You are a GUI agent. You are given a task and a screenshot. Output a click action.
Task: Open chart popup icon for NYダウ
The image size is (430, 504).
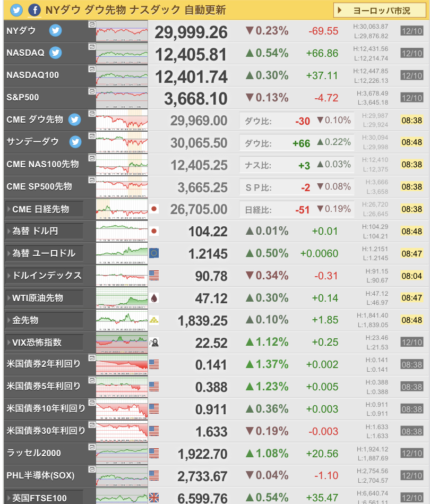pyautogui.click(x=92, y=24)
